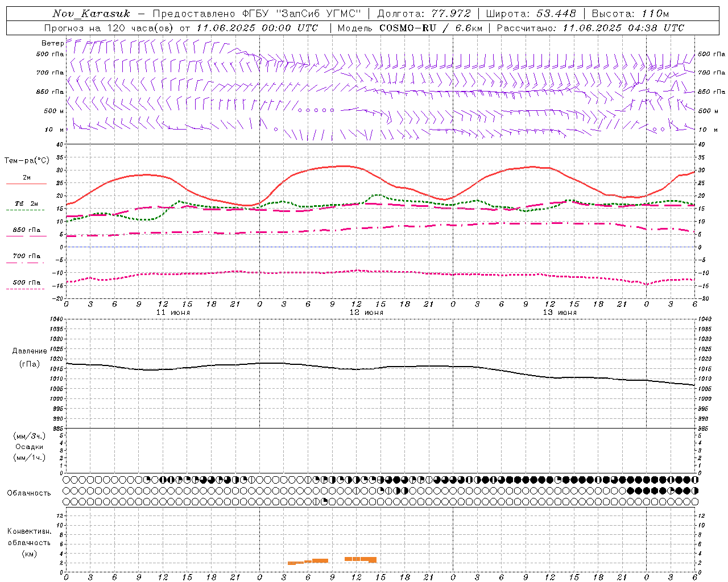Click the 40 value on left temperature axis
Screen dimensions: 728x582
coord(60,145)
